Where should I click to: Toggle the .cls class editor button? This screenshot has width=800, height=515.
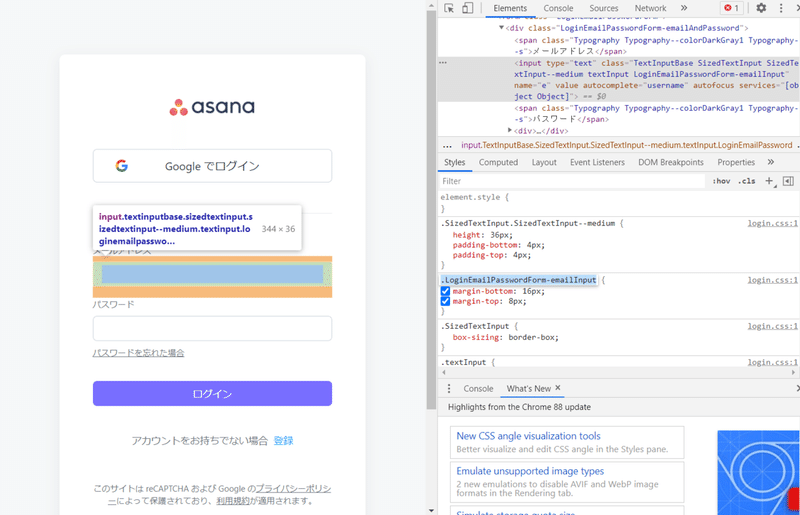tap(747, 181)
